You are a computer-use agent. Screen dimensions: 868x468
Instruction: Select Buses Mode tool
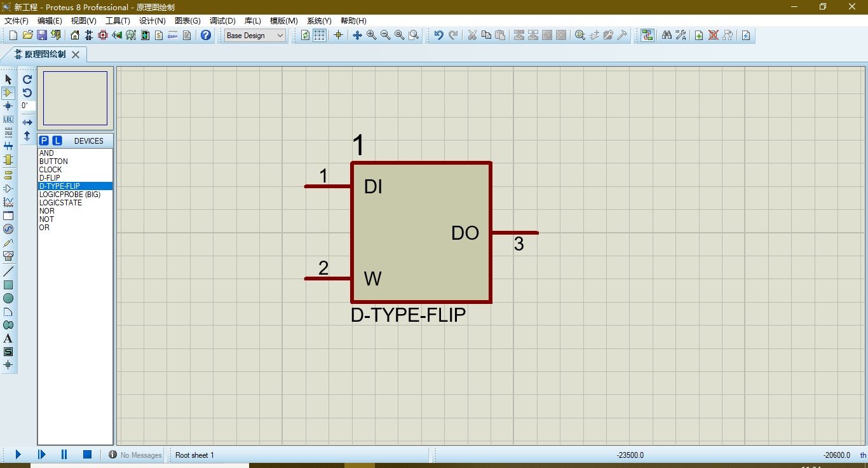coord(8,146)
